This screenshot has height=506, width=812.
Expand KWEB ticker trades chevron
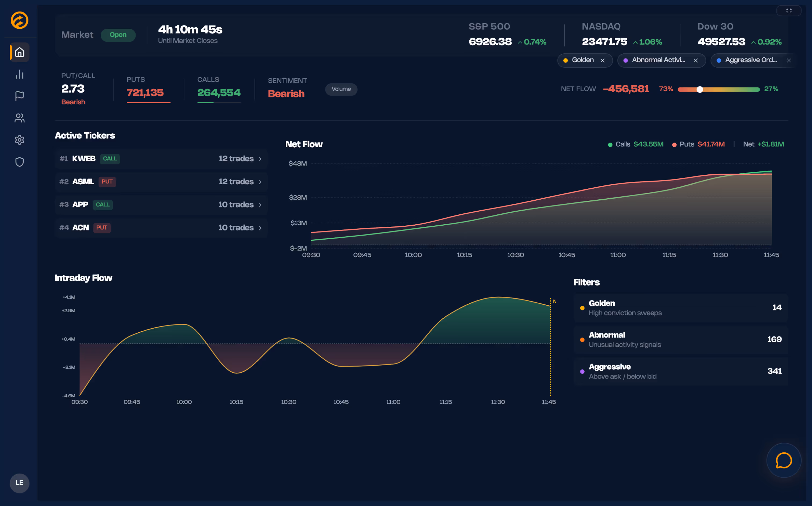point(260,159)
